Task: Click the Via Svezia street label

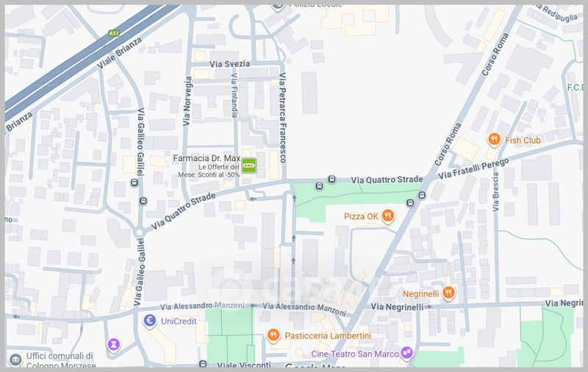Action: click(229, 64)
